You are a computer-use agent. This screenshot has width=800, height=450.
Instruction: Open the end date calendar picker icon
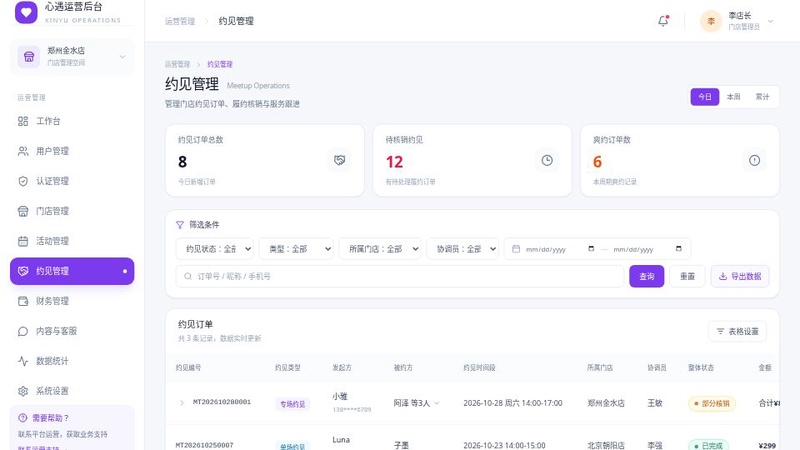[679, 249]
